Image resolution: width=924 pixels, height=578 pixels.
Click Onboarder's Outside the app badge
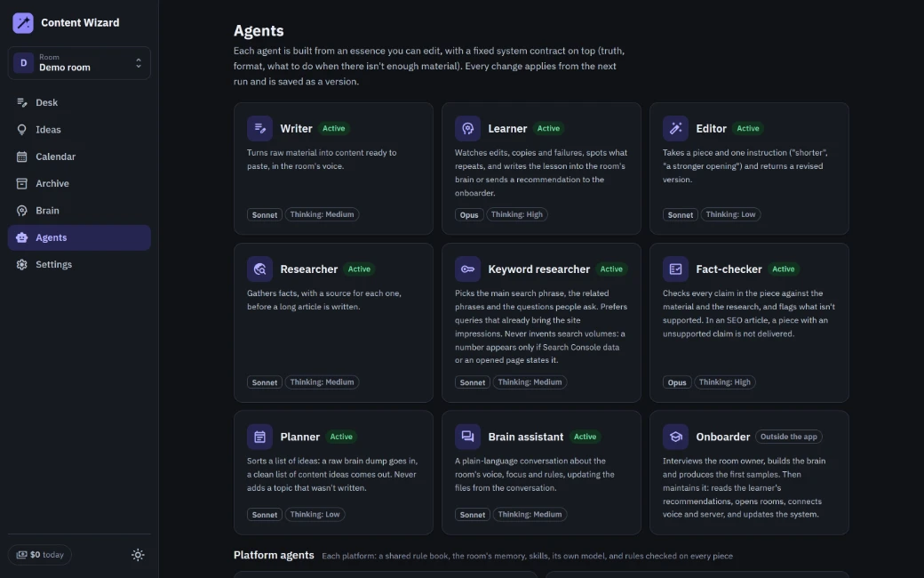click(788, 437)
